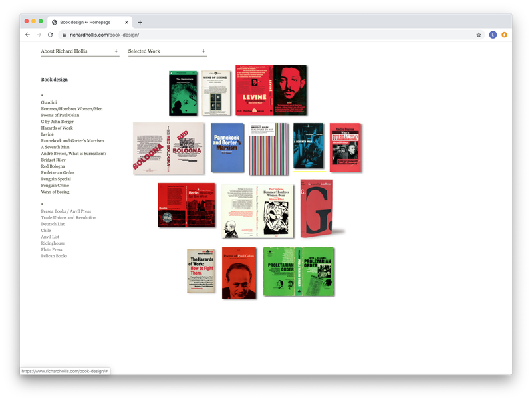Viewport: 532px width, 401px height.
Task: Open the Proletarian Order sidebar link
Action: pyautogui.click(x=58, y=173)
